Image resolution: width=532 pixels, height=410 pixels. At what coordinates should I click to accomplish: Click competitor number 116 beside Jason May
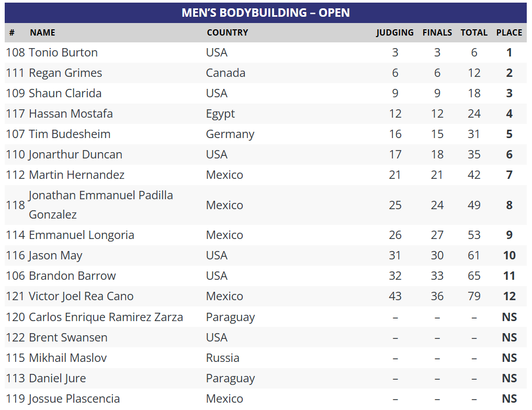(x=15, y=255)
